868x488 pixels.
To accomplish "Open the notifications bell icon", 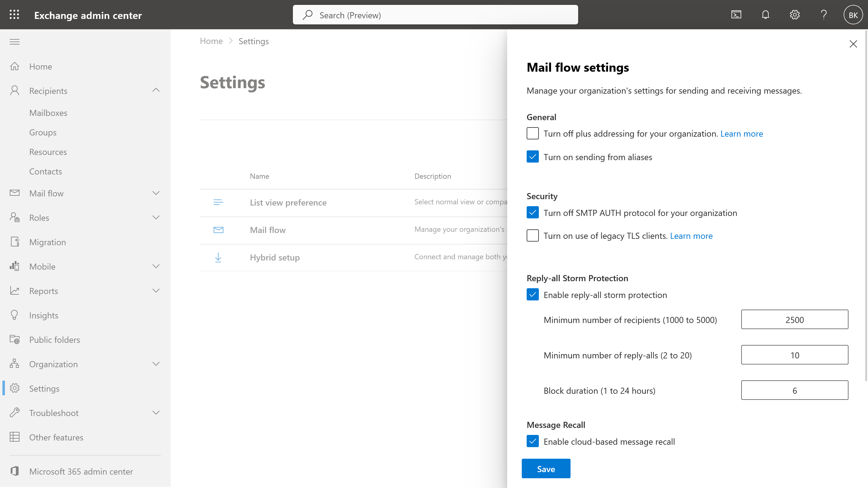I will point(765,15).
